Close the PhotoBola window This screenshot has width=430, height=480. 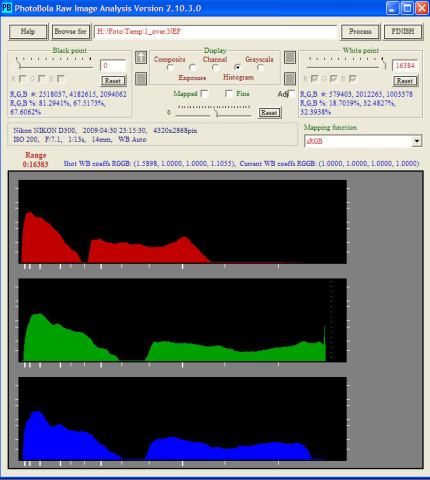click(x=422, y=8)
